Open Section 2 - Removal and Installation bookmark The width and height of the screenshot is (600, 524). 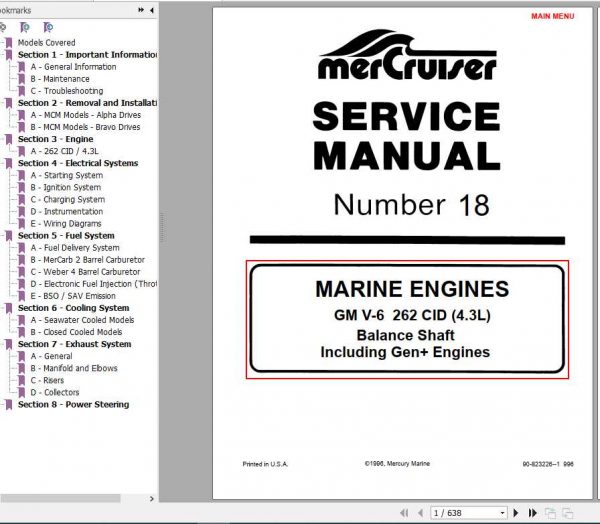click(87, 103)
